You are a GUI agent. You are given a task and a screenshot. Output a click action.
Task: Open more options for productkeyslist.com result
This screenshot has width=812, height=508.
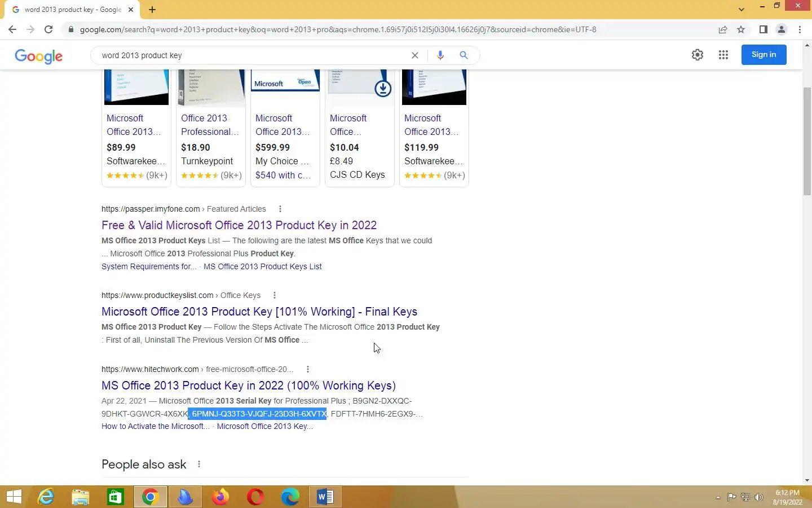pyautogui.click(x=274, y=295)
